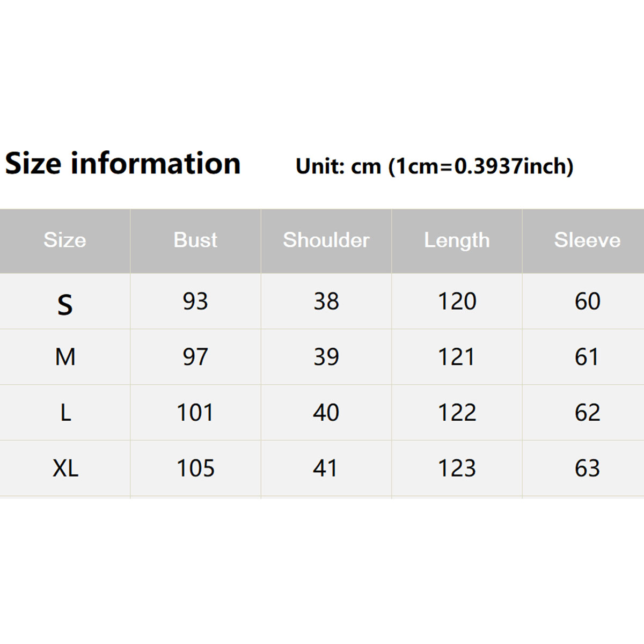Click the Length column header

457,240
